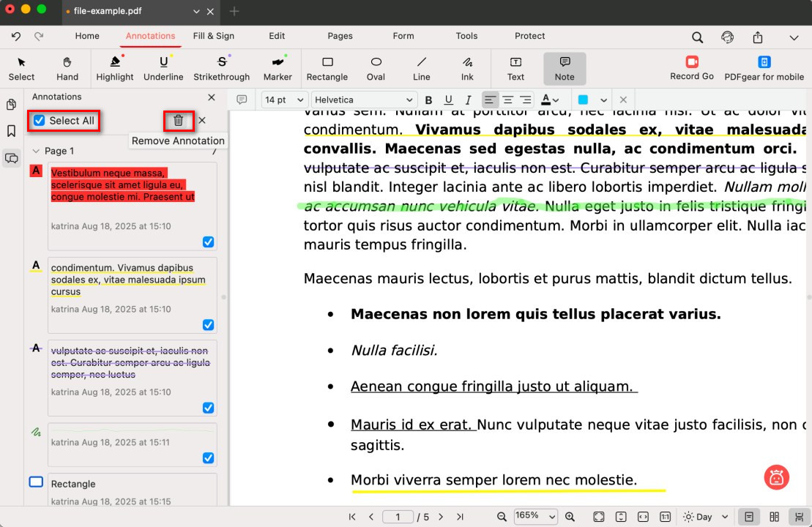Open the page thumbnails sidebar panel

coord(11,105)
